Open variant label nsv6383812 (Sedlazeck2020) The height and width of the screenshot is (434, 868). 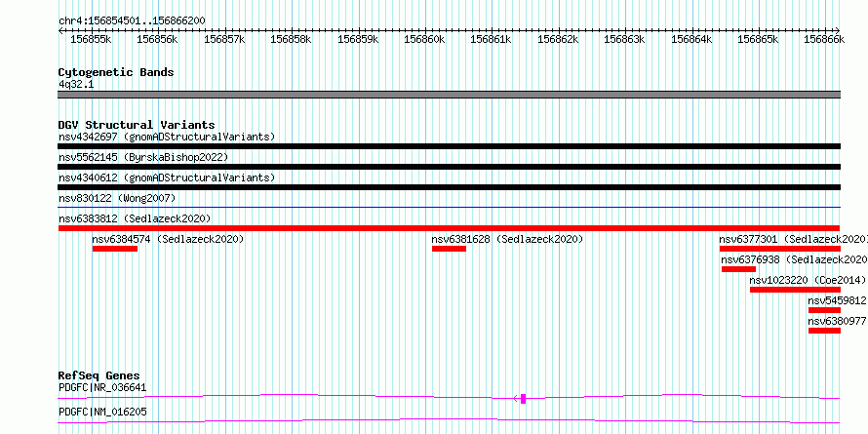(x=135, y=218)
